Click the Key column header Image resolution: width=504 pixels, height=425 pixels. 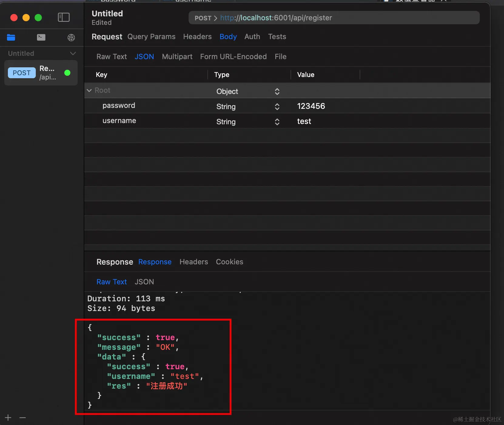pyautogui.click(x=102, y=75)
